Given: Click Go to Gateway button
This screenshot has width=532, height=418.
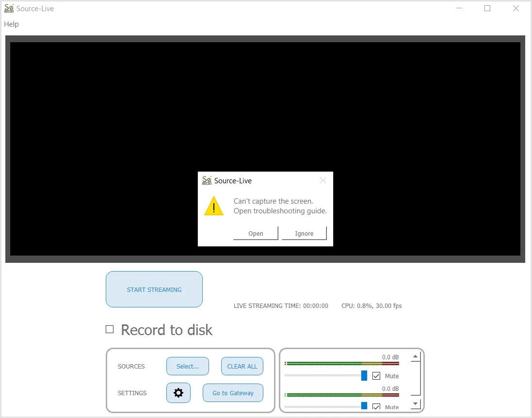Looking at the screenshot, I should pyautogui.click(x=233, y=393).
